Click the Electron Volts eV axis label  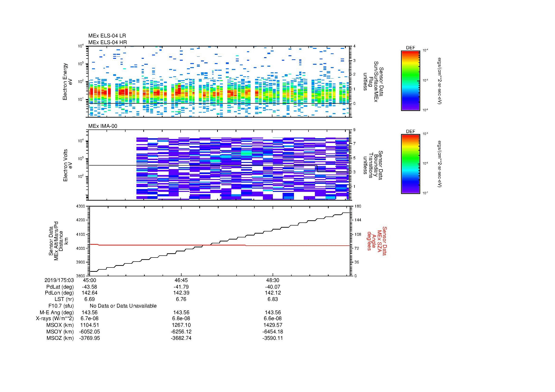[68, 165]
